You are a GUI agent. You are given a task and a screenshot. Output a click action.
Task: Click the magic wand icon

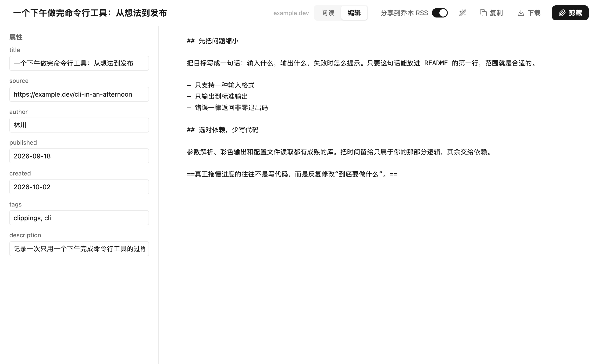(x=463, y=13)
